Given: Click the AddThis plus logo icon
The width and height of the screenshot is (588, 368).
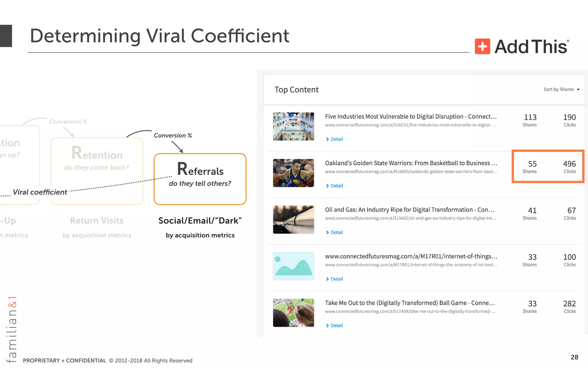Looking at the screenshot, I should (482, 46).
